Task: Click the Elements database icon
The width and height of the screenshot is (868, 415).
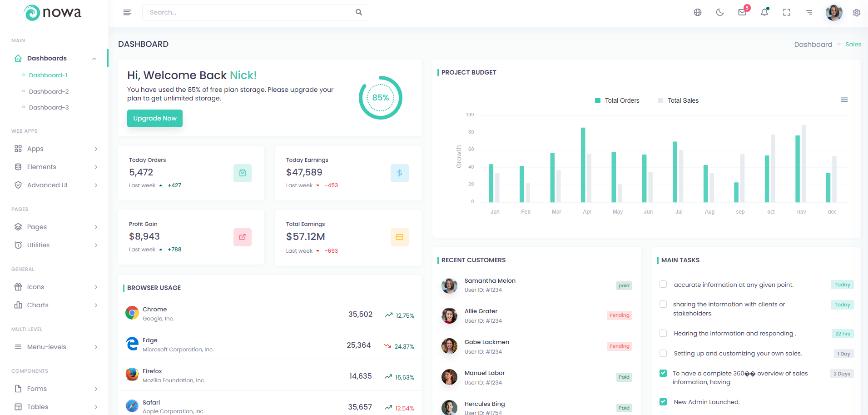Action: point(18,167)
